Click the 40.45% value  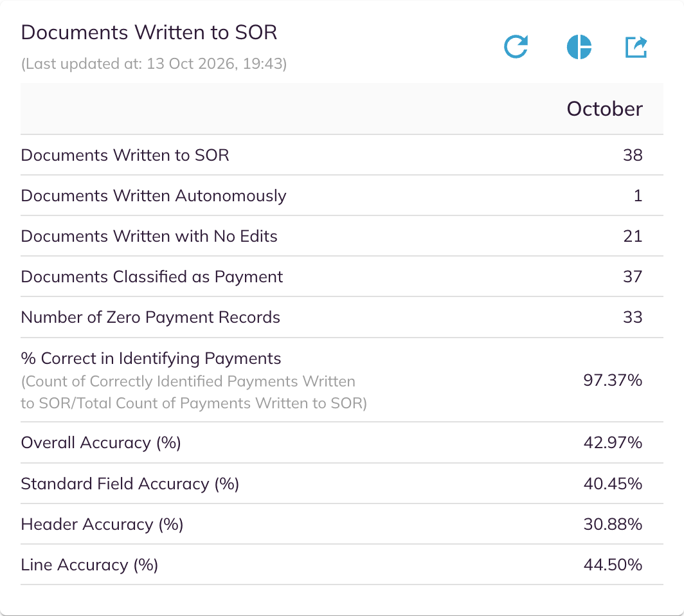tap(613, 484)
